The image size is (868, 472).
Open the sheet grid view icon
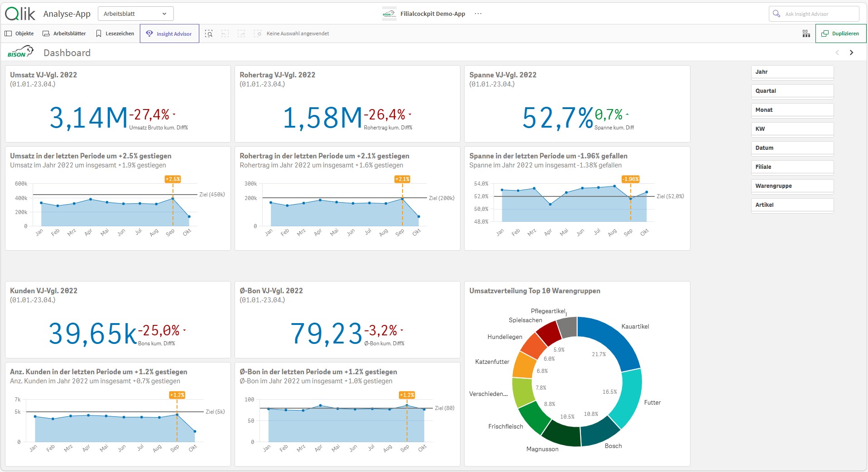coord(806,33)
